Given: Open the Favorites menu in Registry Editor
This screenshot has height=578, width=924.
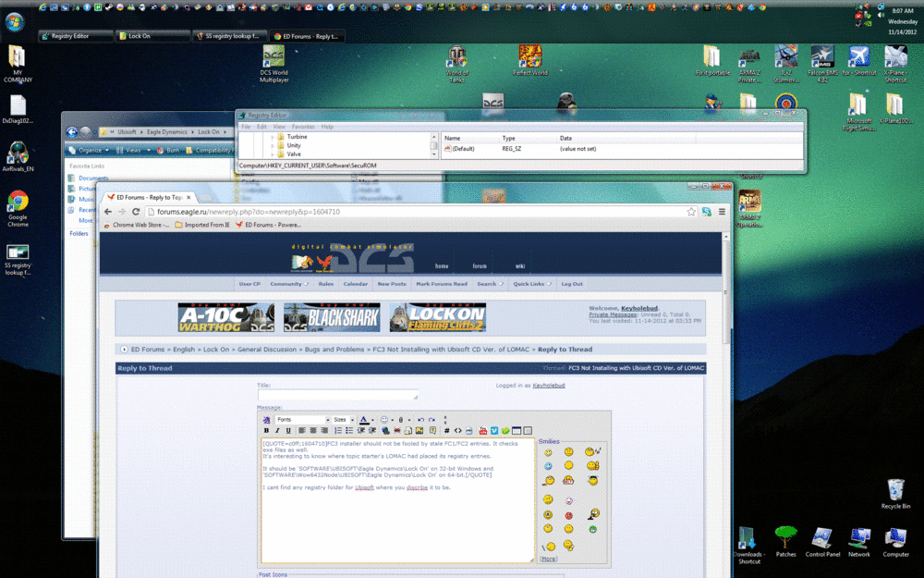Looking at the screenshot, I should coord(301,126).
